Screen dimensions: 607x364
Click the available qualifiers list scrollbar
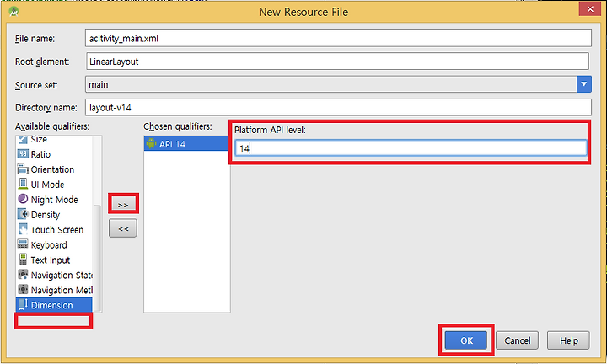tap(98, 257)
